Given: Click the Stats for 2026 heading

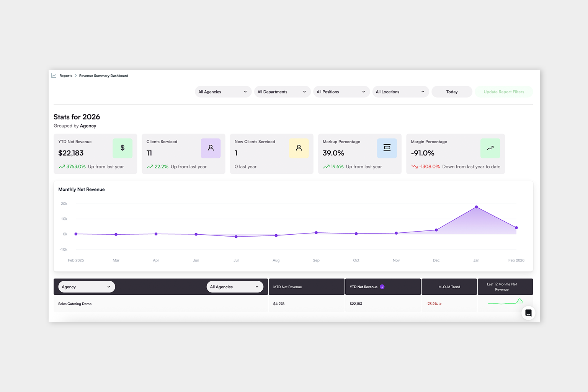Looking at the screenshot, I should pos(77,117).
